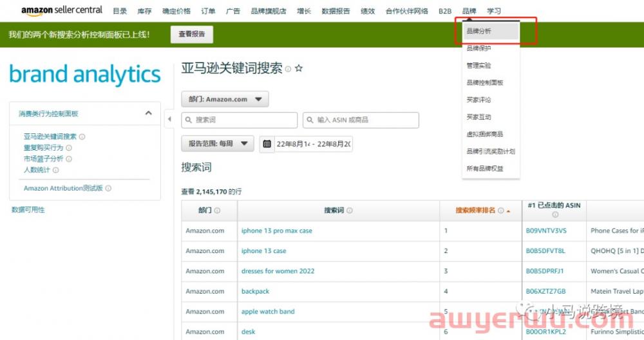Click the magnifier icon in the ASIN search field
Screen dimensions: 644x340
tap(310, 120)
